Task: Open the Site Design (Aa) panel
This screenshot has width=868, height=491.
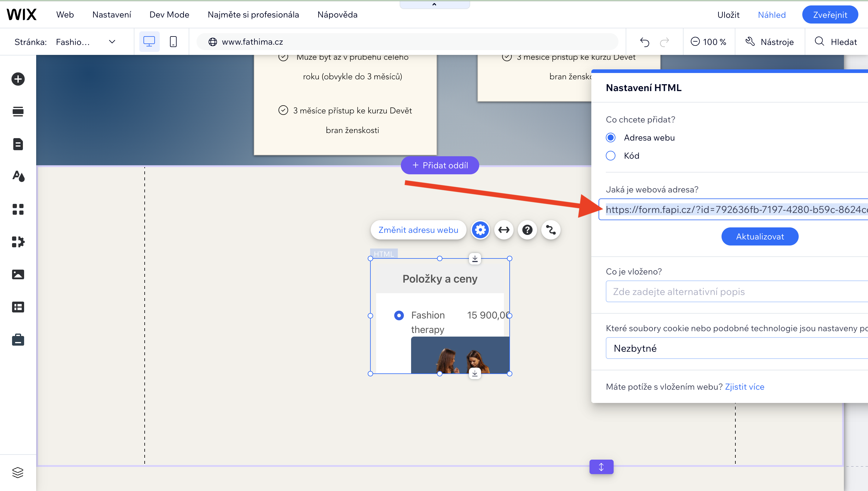Action: (x=18, y=176)
